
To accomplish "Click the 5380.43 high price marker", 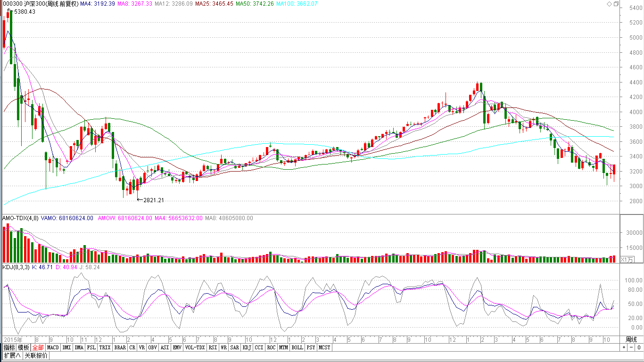I will tap(25, 12).
